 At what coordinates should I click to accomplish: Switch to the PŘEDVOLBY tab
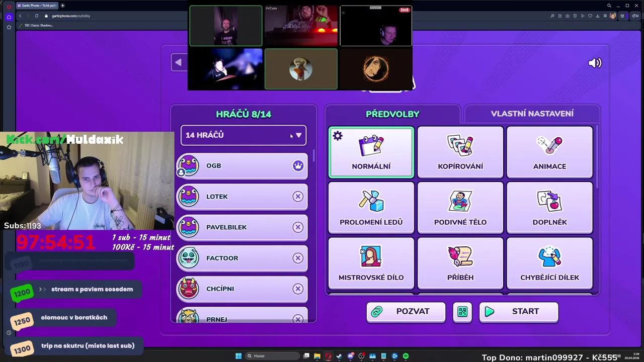point(392,114)
